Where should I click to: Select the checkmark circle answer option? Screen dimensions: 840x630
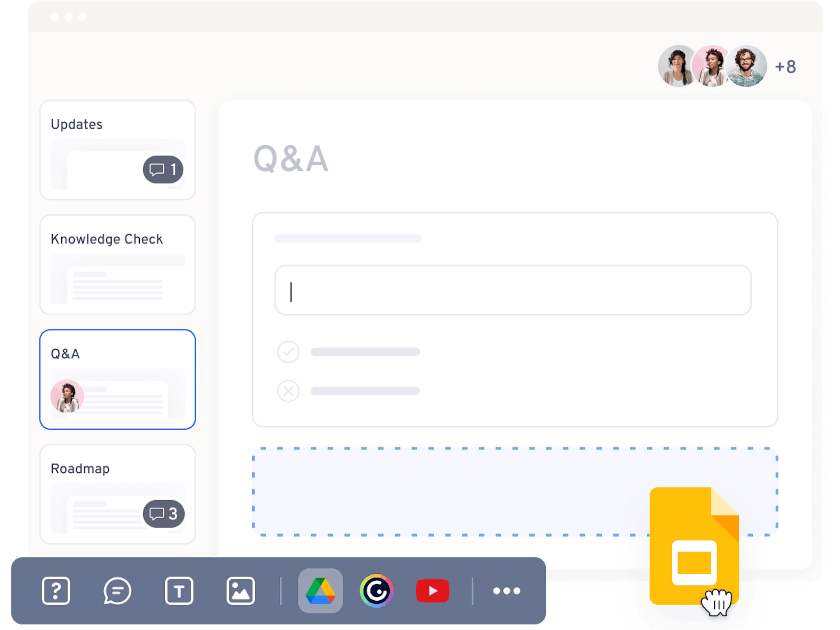pyautogui.click(x=288, y=352)
